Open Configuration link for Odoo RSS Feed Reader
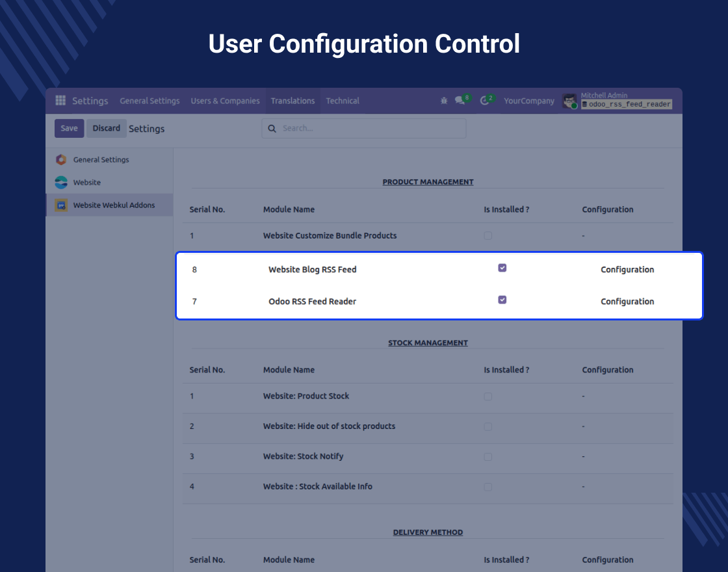This screenshot has width=728, height=572. pos(627,302)
